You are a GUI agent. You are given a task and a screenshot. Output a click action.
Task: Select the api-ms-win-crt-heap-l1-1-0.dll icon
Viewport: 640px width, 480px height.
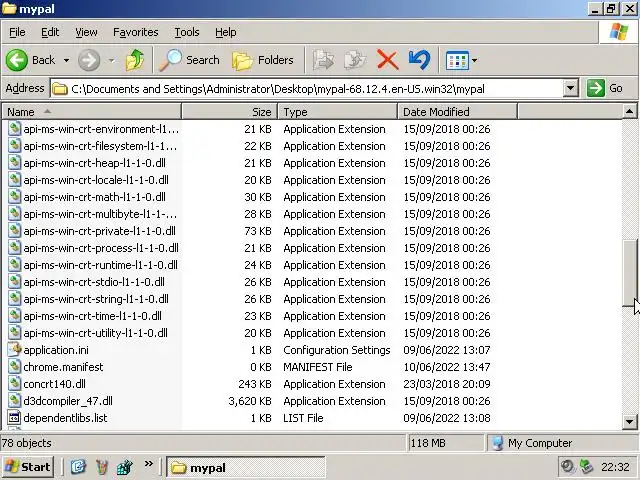[14, 163]
